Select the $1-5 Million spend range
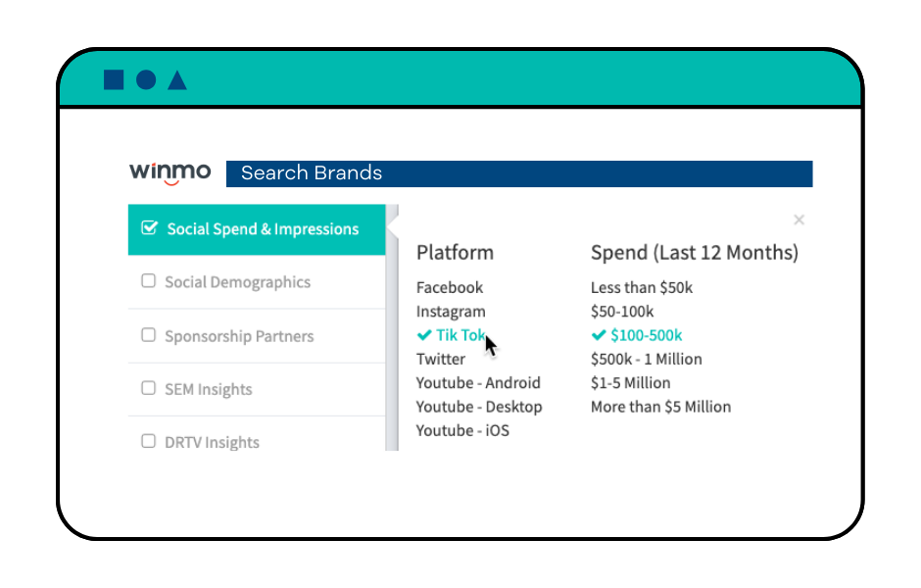Viewport: 921px width, 588px height. 630,383
